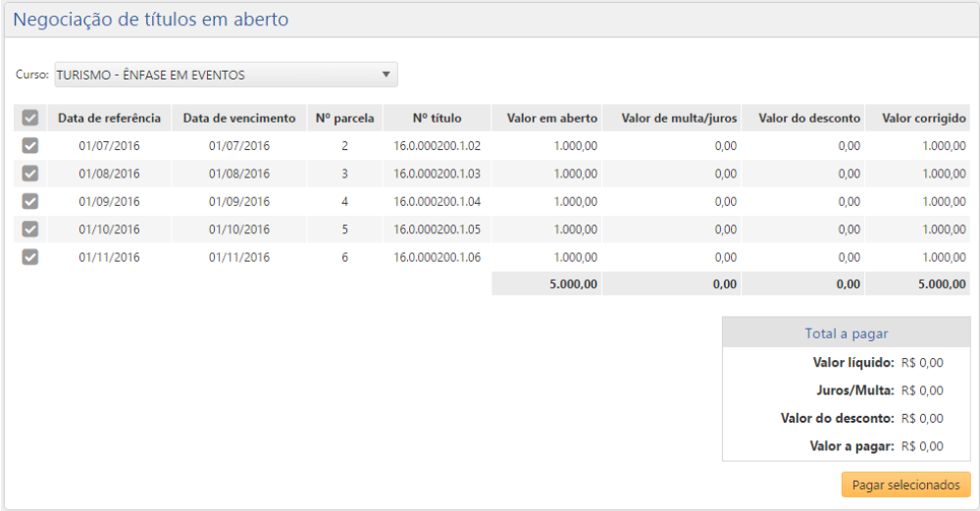980x511 pixels.
Task: Uncheck the row dated 01/08/2016
Action: [x=30, y=174]
